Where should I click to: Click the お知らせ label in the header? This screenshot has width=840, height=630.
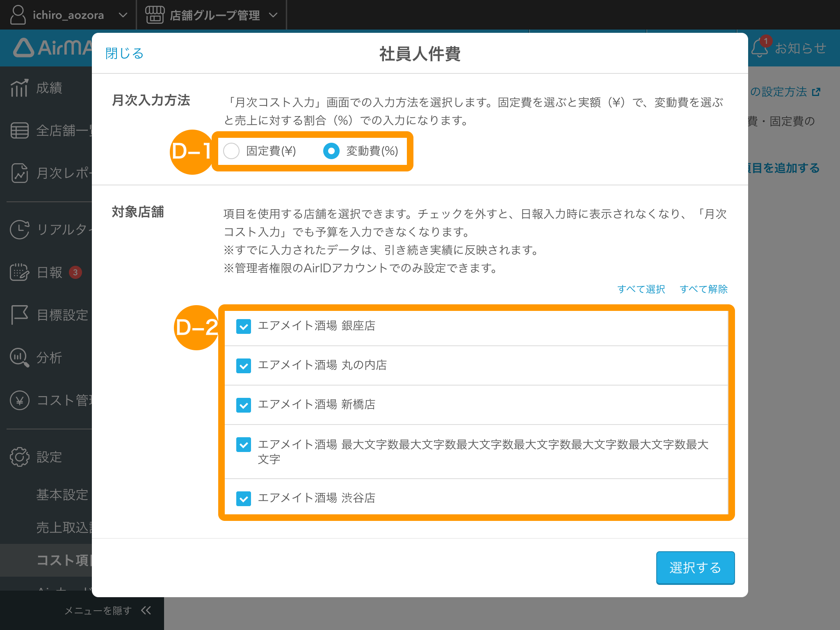coord(800,48)
